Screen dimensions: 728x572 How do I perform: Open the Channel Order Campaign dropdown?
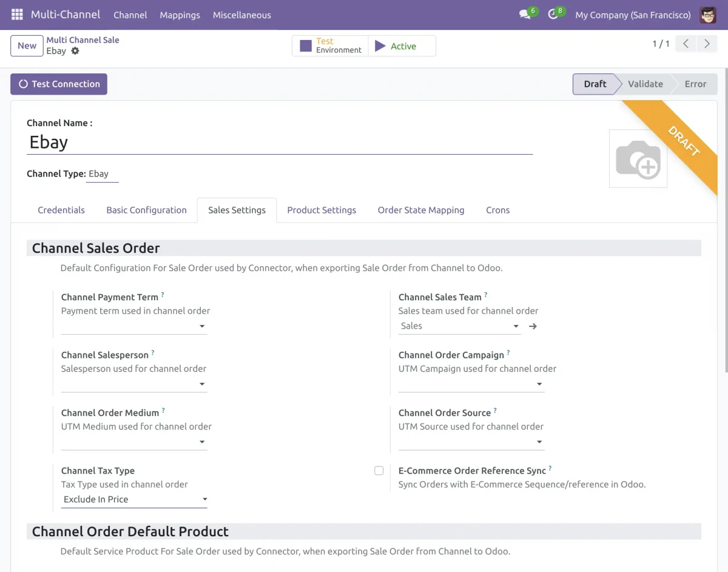coord(539,383)
